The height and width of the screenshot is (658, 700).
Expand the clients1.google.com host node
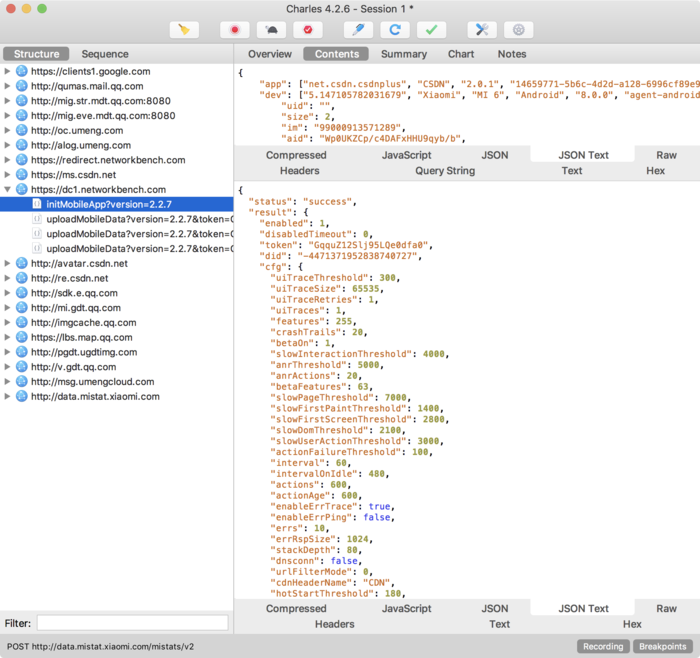7,71
